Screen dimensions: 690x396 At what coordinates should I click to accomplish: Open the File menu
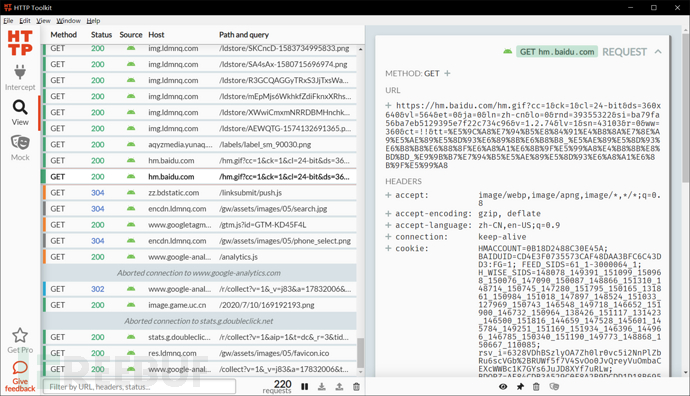(x=8, y=21)
